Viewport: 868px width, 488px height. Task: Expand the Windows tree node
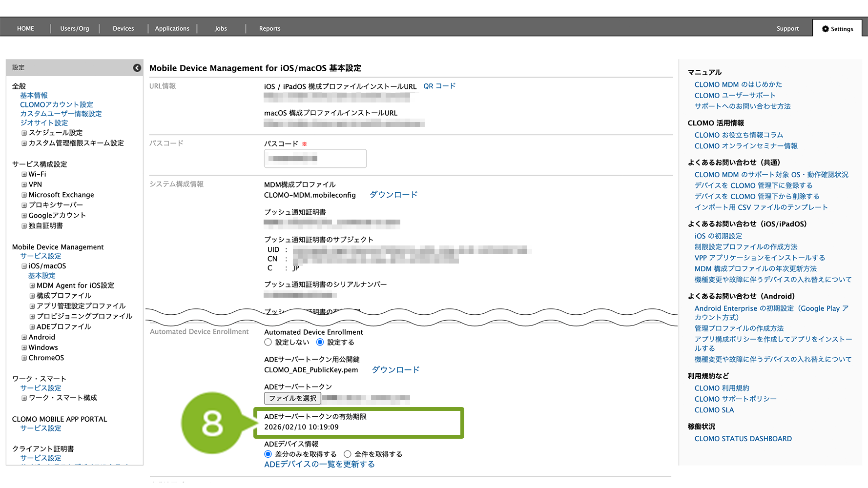24,347
